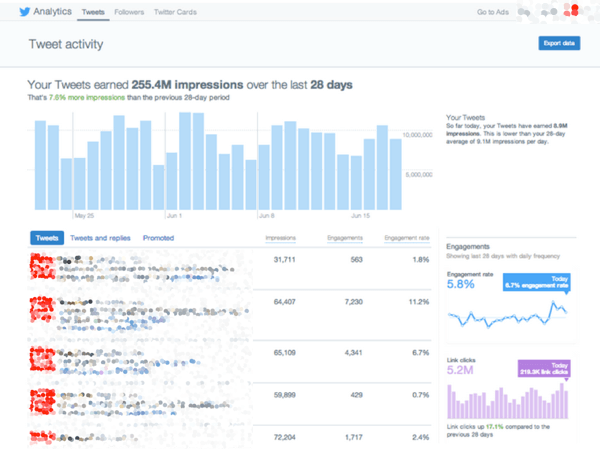600x449 pixels.
Task: Click the 5.8% engagement rate figure
Action: pos(461,284)
